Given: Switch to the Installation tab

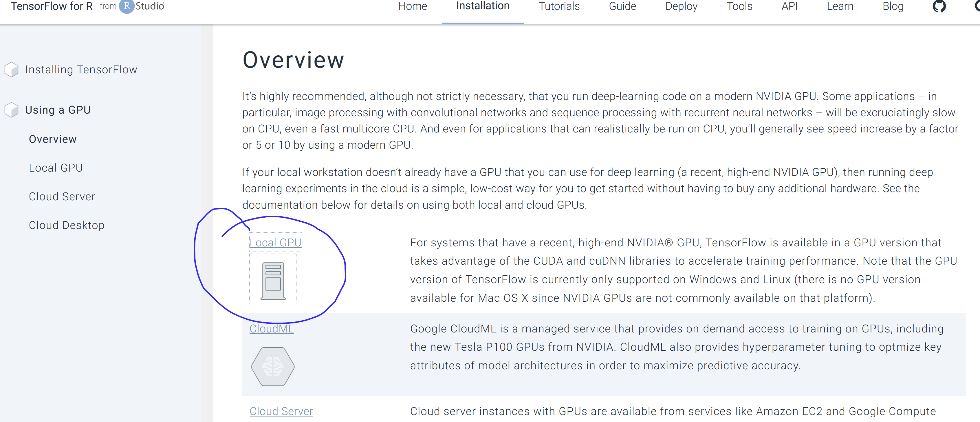Looking at the screenshot, I should click(482, 6).
